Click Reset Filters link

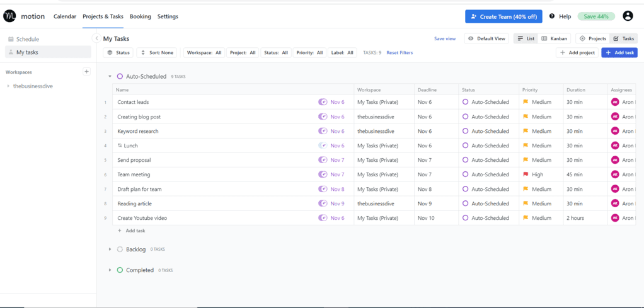[400, 52]
